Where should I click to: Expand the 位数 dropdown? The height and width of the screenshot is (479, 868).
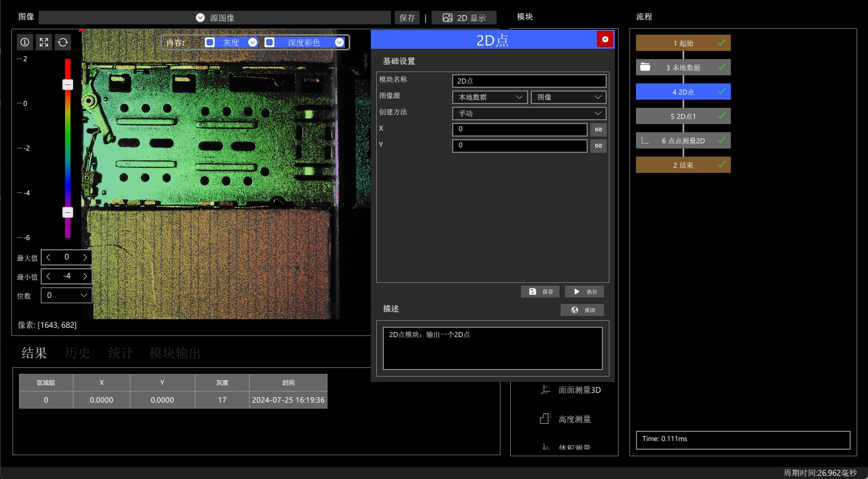(66, 295)
